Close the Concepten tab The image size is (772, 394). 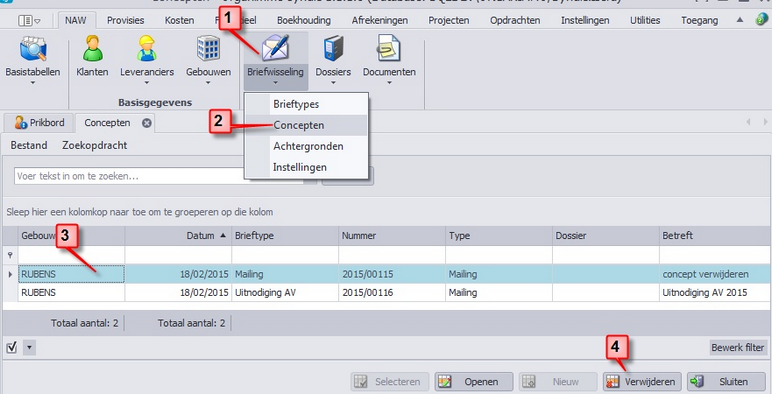(x=147, y=123)
